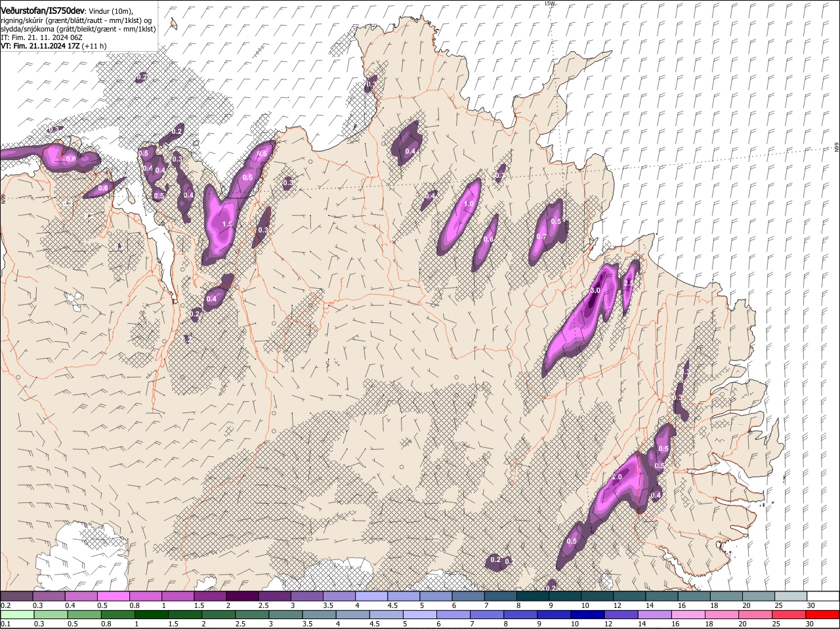840x629 pixels.
Task: Click the 'VT: Fim. 21.11.2024 17Z' valid time
Action: click(x=40, y=46)
